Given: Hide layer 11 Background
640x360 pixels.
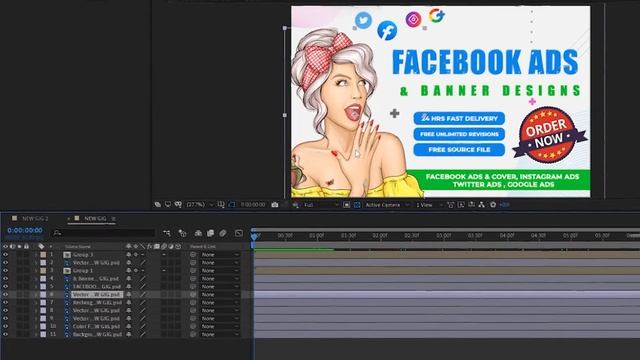Looking at the screenshot, I should click(x=6, y=334).
